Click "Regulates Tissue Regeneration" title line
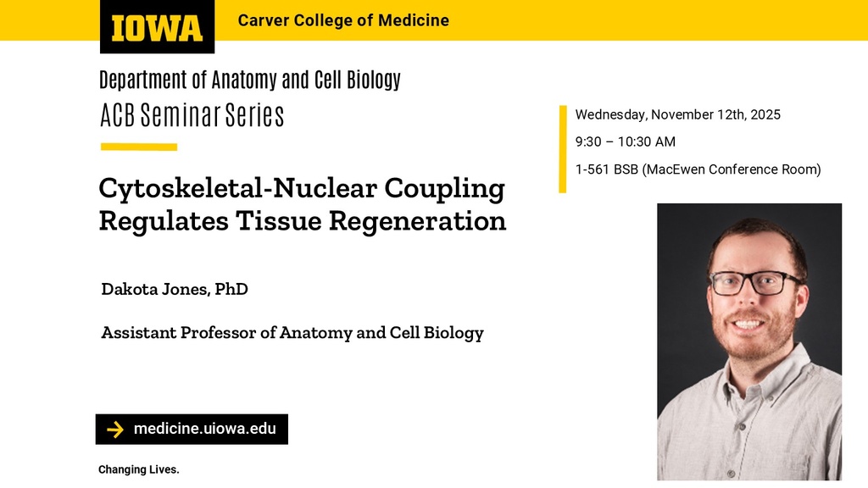Screen dimensions: 868x488 pyautogui.click(x=303, y=220)
